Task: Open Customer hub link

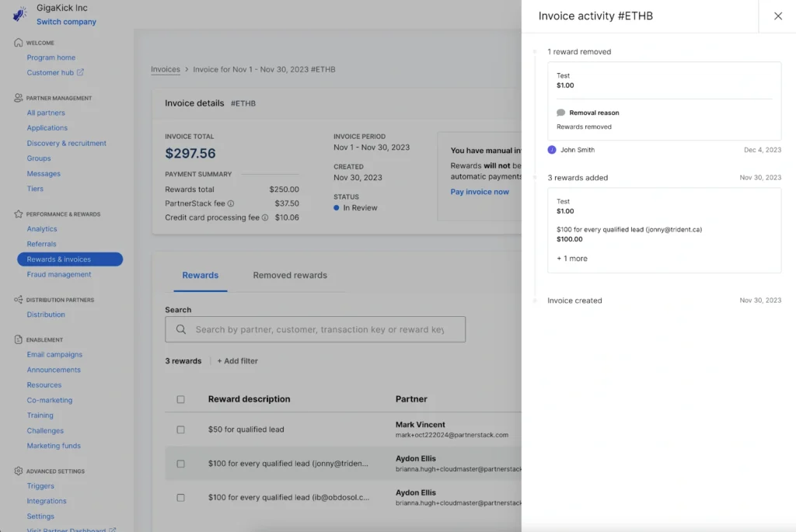Action: [x=51, y=72]
